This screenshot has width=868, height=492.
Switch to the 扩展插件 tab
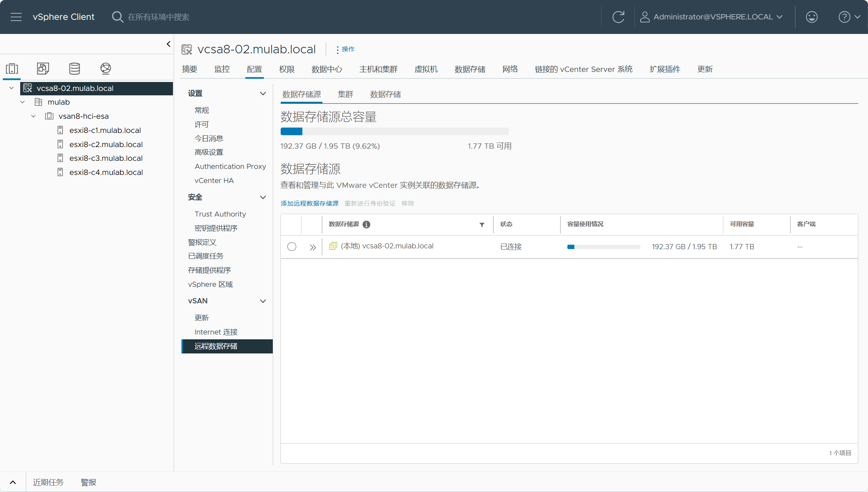pyautogui.click(x=665, y=69)
